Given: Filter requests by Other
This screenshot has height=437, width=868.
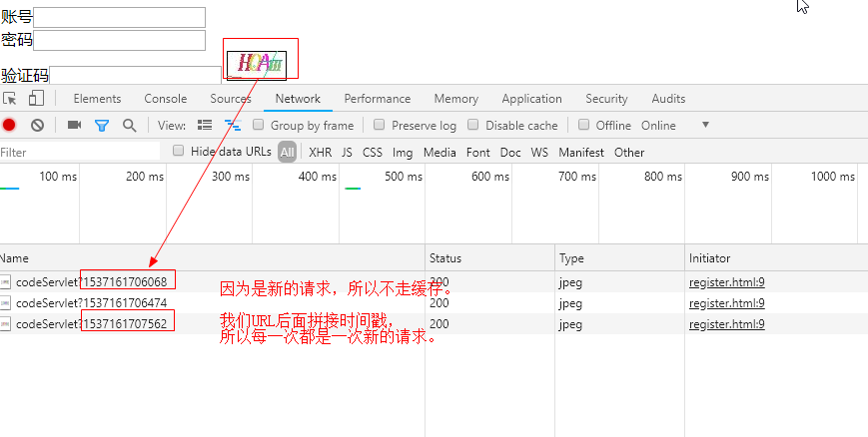Looking at the screenshot, I should [629, 152].
